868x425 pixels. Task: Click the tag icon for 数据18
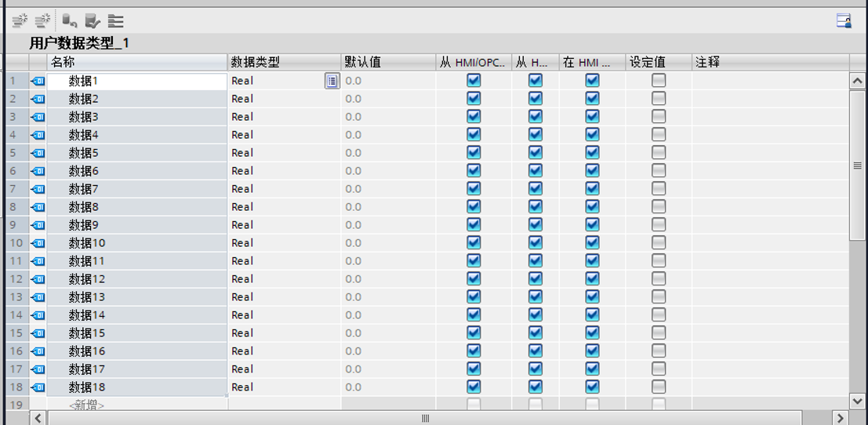[x=38, y=387]
